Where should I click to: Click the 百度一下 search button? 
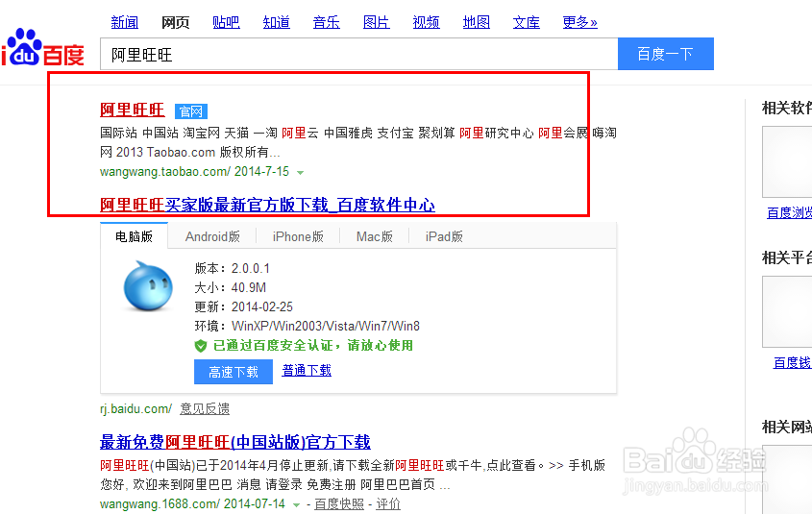coord(666,54)
